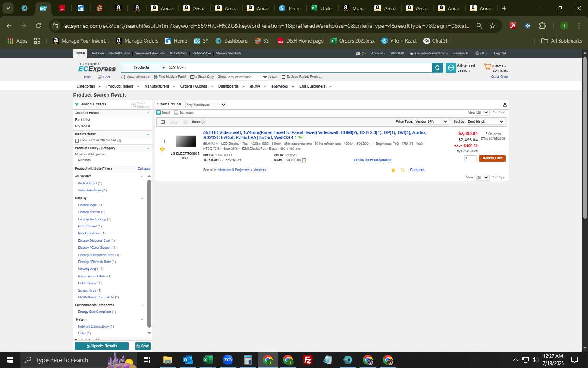Click the export download icon in results

pyautogui.click(x=505, y=105)
